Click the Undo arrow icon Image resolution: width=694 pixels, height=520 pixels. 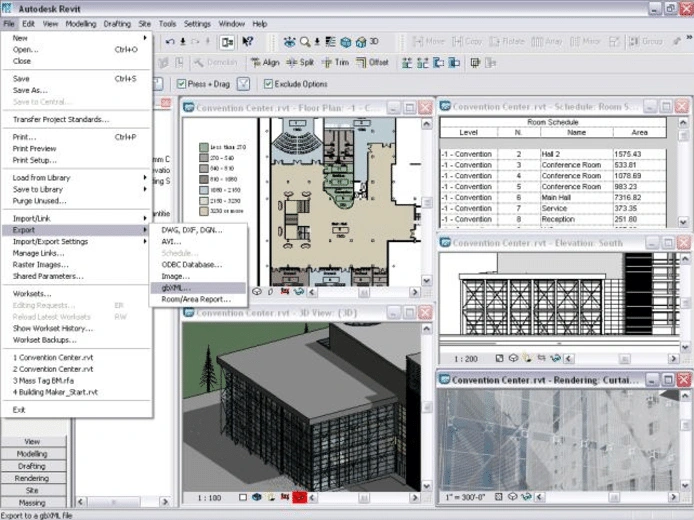(170, 42)
